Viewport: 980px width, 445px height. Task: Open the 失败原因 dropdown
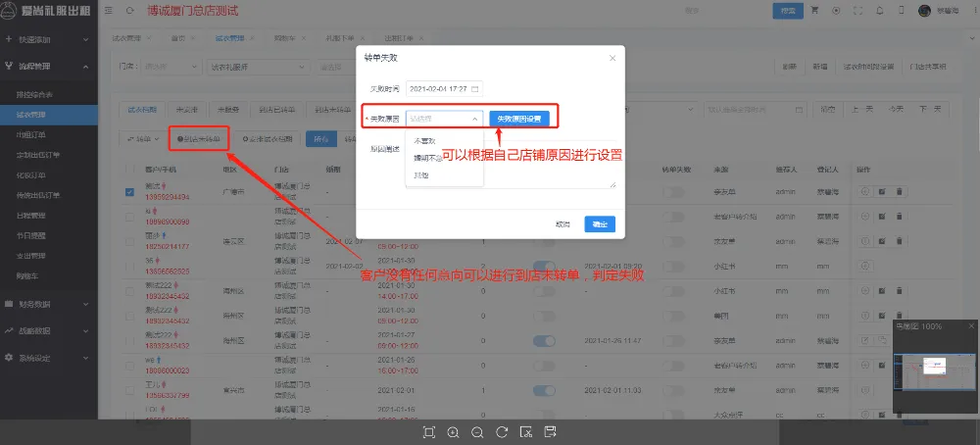click(x=444, y=118)
